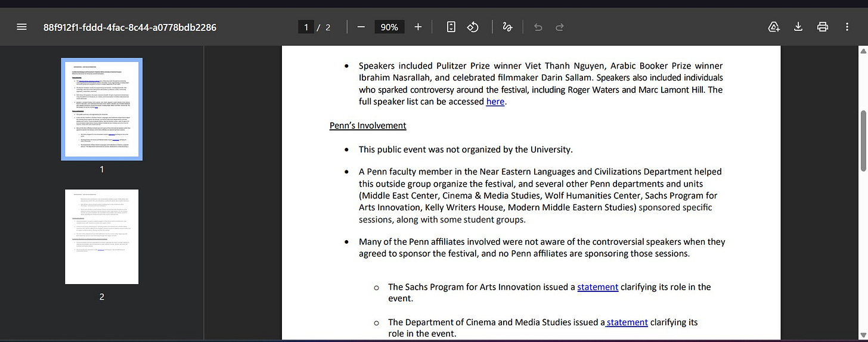
Task: Click the current page number field
Action: tap(306, 27)
